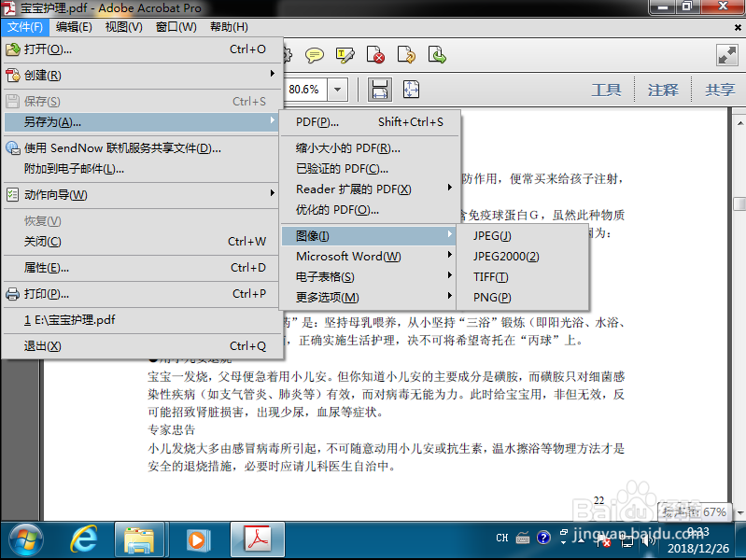Screen dimensions: 746x560
Task: Expand Reader 扩展的 PDF(X) submenu
Action: coord(370,189)
